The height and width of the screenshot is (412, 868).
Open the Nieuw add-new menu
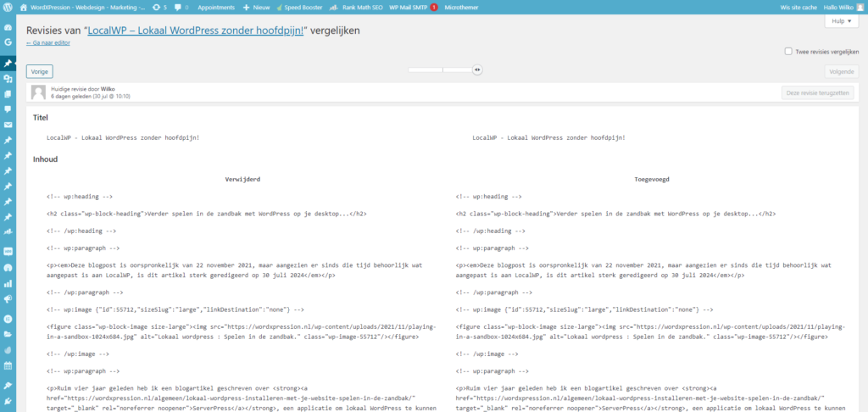(255, 8)
